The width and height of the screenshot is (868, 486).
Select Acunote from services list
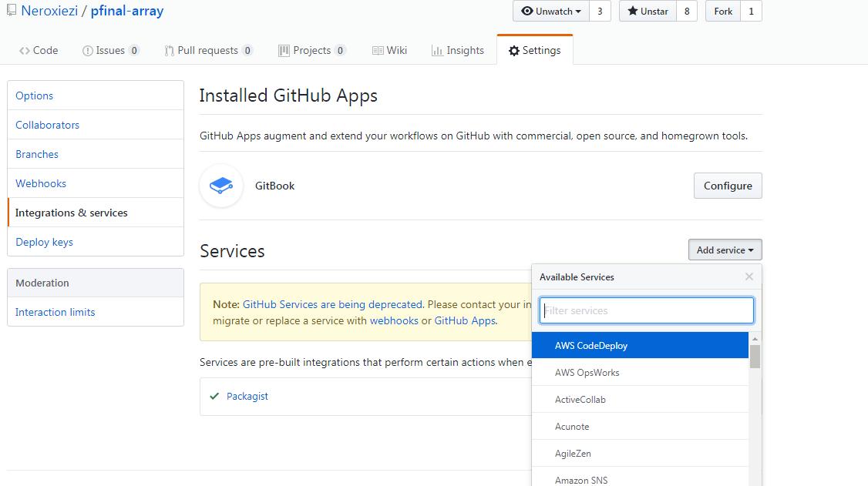pos(640,426)
